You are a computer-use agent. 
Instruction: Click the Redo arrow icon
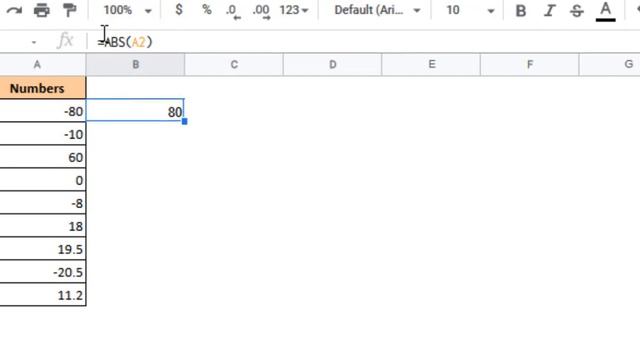point(14,10)
